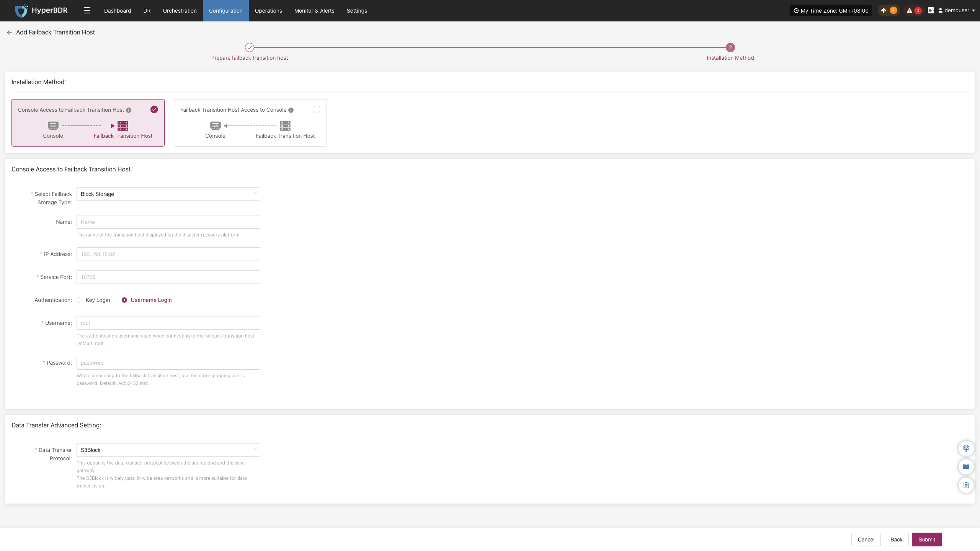Image resolution: width=980 pixels, height=551 pixels.
Task: Toggle the hamburger menu icon
Action: coord(87,11)
